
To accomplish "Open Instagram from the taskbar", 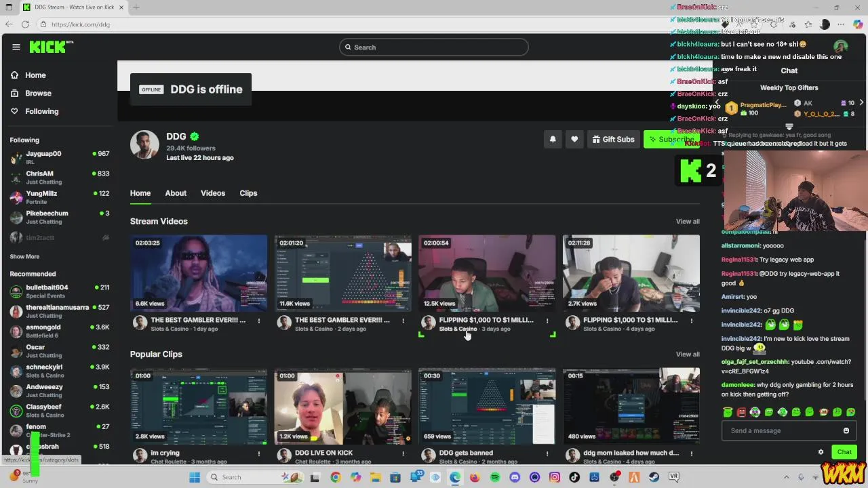I will pyautogui.click(x=555, y=477).
